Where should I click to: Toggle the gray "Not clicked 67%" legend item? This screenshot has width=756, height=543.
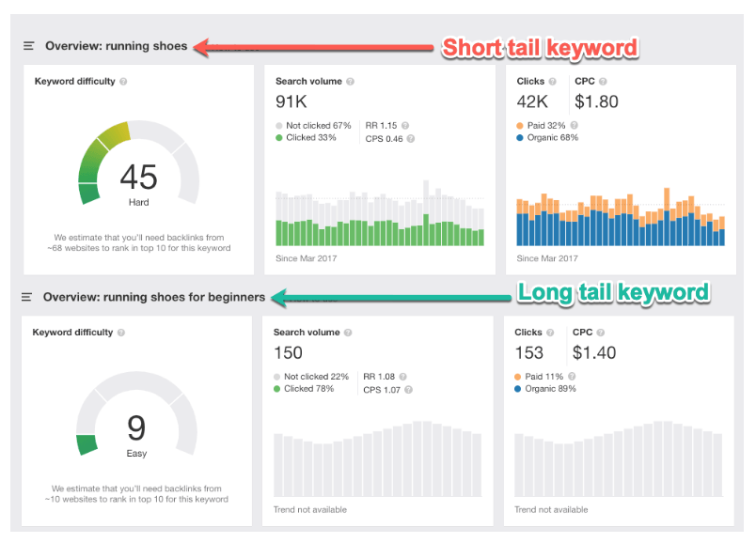[313, 125]
